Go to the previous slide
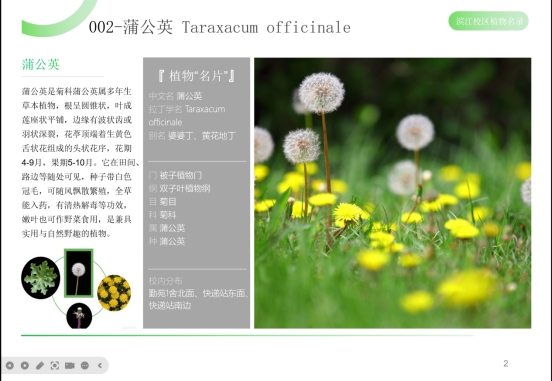This screenshot has height=381, width=552. point(10,366)
